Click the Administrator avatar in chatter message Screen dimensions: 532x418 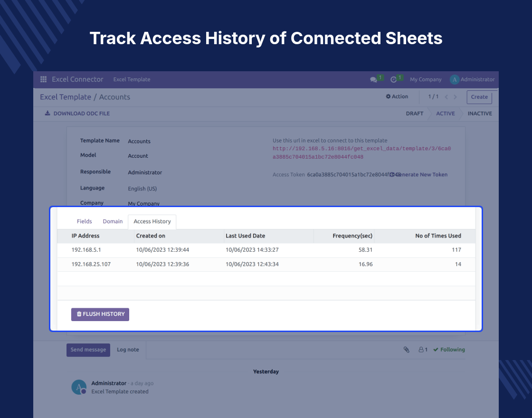pyautogui.click(x=79, y=387)
